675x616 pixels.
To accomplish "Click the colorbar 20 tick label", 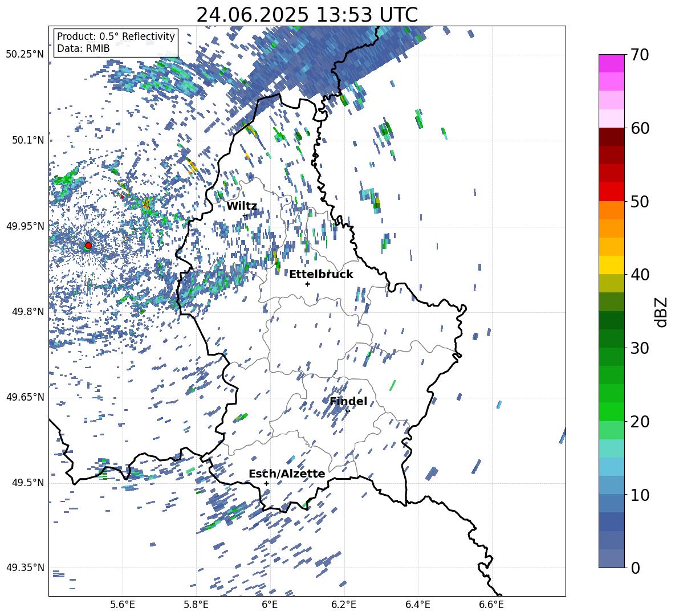I will pos(640,421).
